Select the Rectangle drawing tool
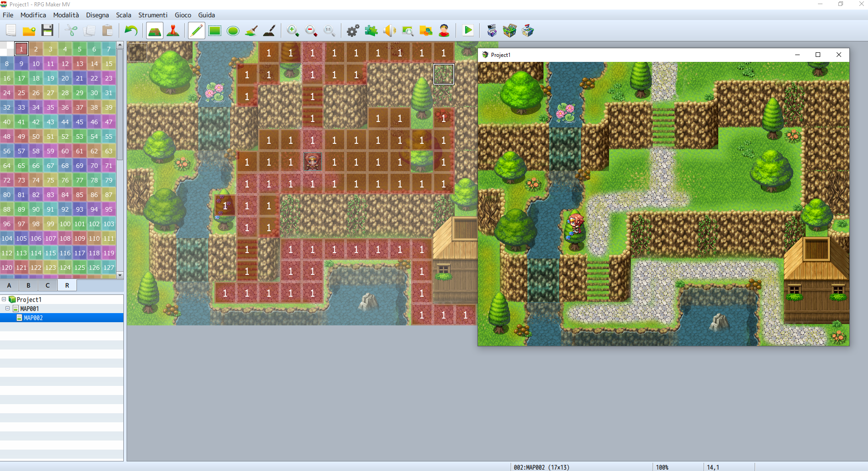The image size is (868, 471). 215,30
